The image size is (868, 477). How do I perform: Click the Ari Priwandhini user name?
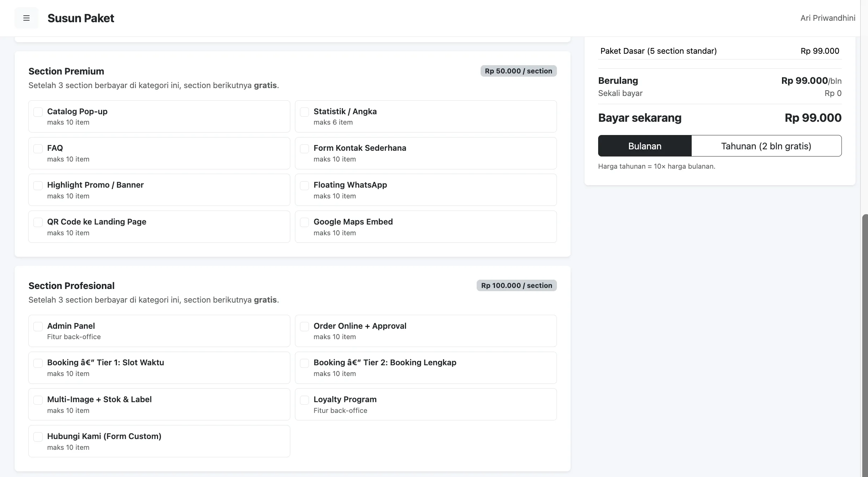[828, 18]
